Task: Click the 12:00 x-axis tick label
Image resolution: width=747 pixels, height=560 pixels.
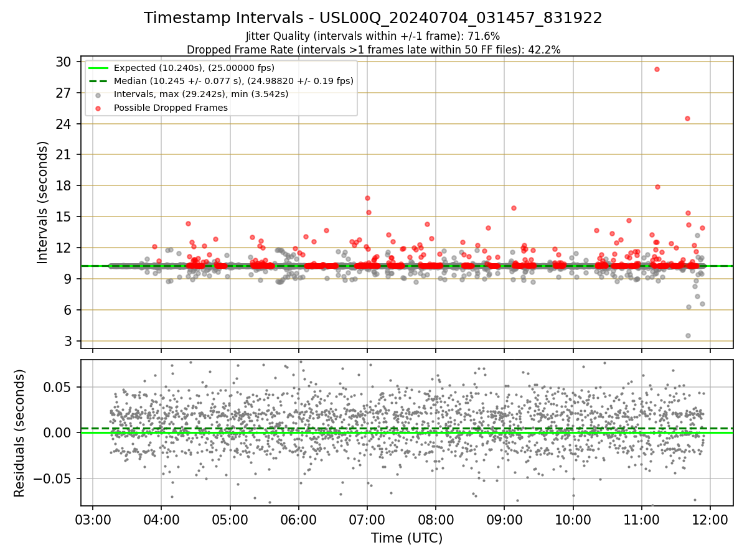Action: [x=710, y=519]
